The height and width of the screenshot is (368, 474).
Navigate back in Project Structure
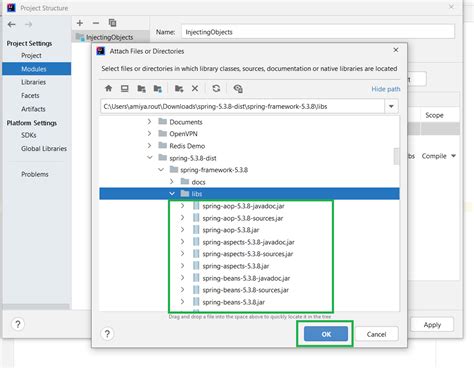click(x=12, y=24)
